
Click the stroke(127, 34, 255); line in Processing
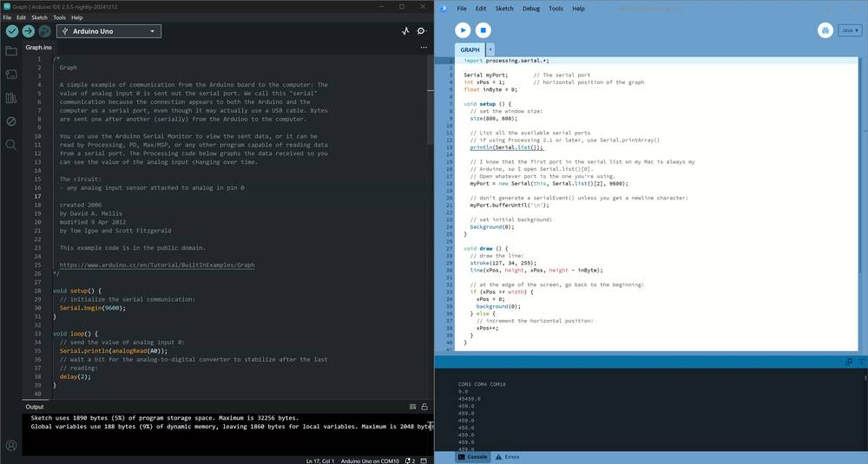pos(503,264)
